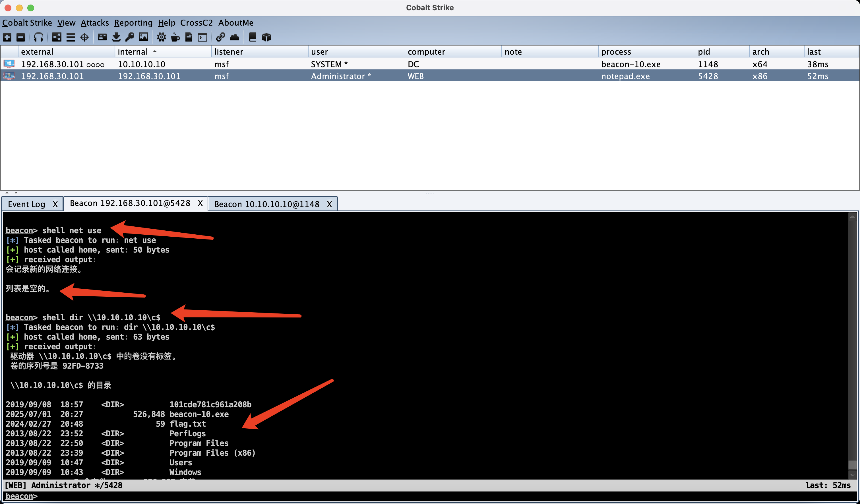860x504 pixels.
Task: Open the AboutMe menu
Action: pyautogui.click(x=235, y=22)
